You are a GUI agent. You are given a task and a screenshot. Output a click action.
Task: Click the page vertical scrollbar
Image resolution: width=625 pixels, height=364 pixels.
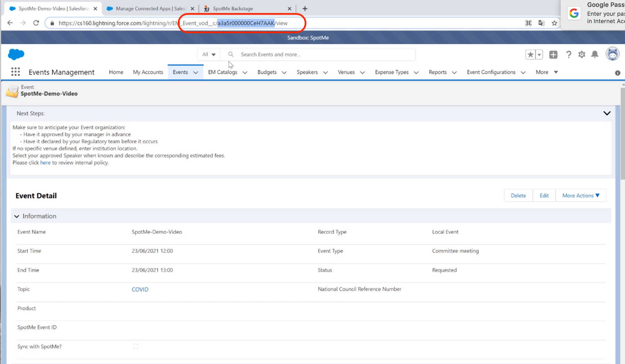pyautogui.click(x=623, y=133)
